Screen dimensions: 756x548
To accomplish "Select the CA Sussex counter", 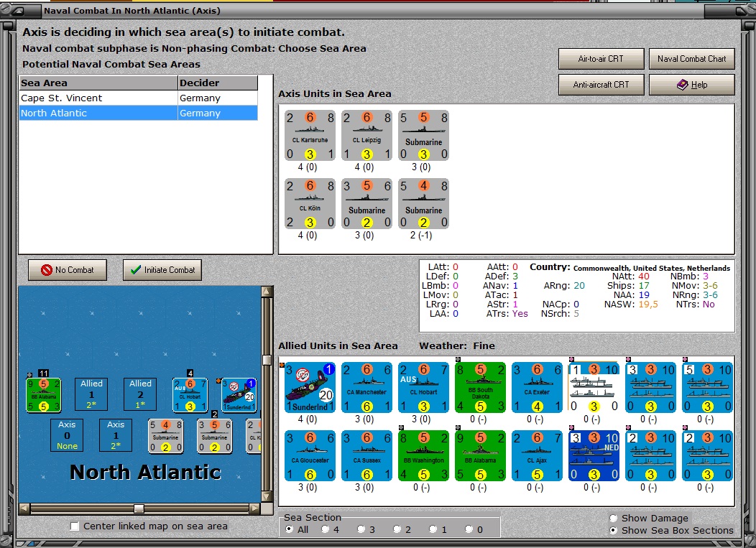I will pyautogui.click(x=367, y=455).
